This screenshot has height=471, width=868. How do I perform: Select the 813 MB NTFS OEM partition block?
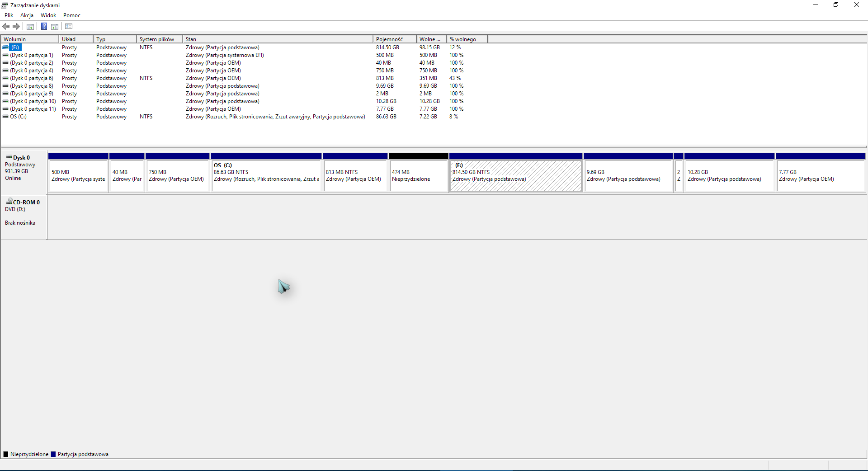(x=355, y=173)
